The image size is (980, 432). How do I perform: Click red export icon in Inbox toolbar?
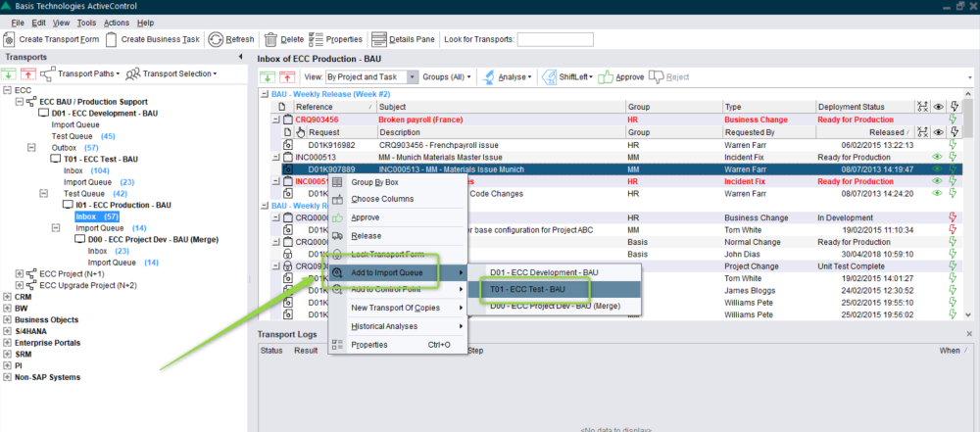click(x=286, y=76)
